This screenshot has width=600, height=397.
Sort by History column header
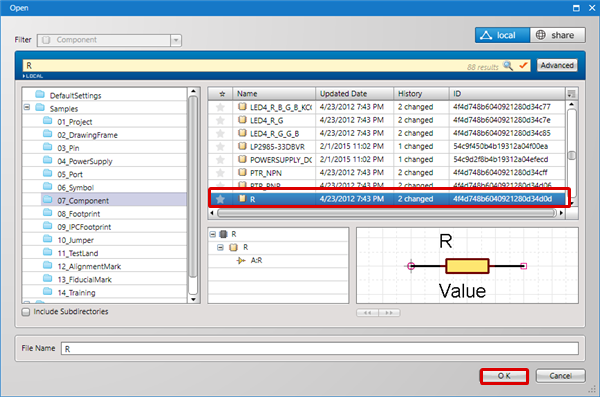(421, 94)
